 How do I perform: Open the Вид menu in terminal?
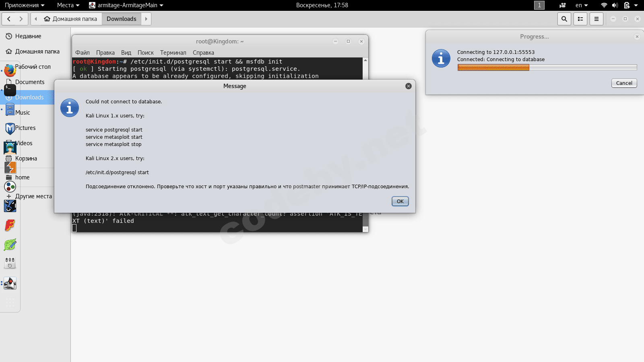pos(126,53)
